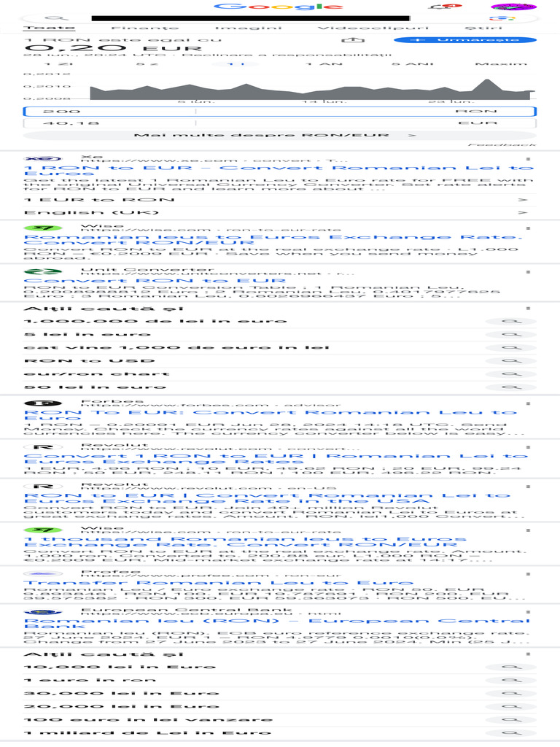This screenshot has height=747, width=560.
Task: Open 'Mai multe despre RON/EUR'
Action: click(x=279, y=136)
